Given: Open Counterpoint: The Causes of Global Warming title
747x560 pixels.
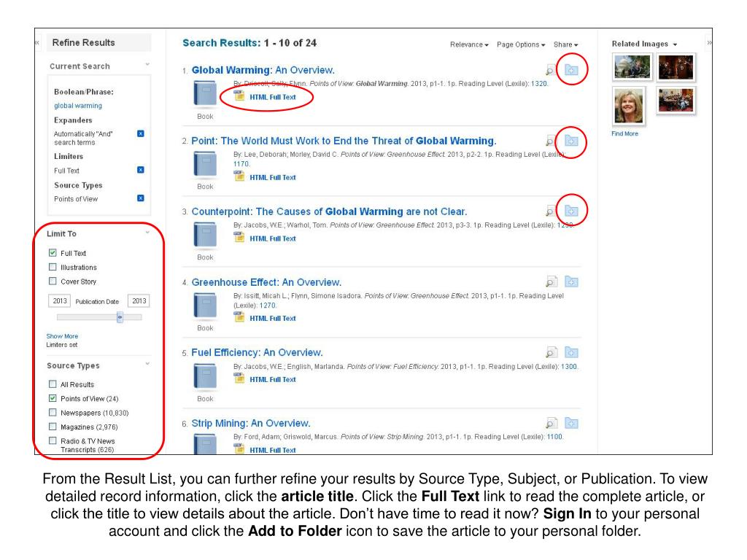Looking at the screenshot, I should tap(329, 211).
